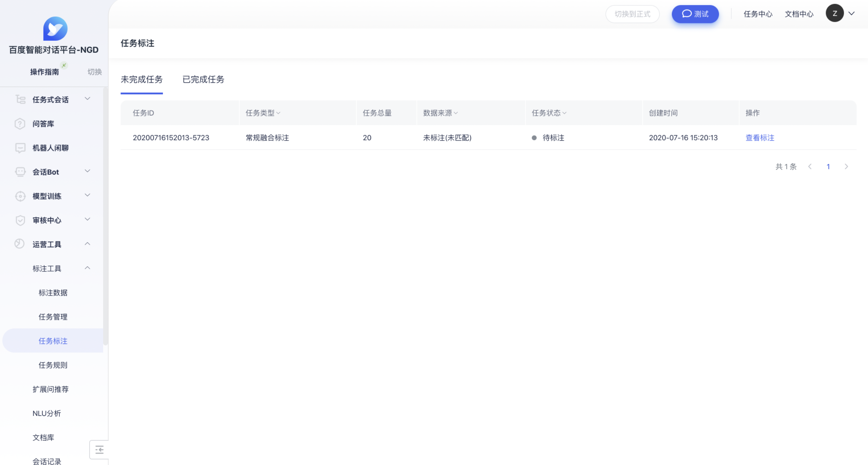The width and height of the screenshot is (868, 465).
Task: Open 文档中心 in the top bar
Action: [x=799, y=14]
